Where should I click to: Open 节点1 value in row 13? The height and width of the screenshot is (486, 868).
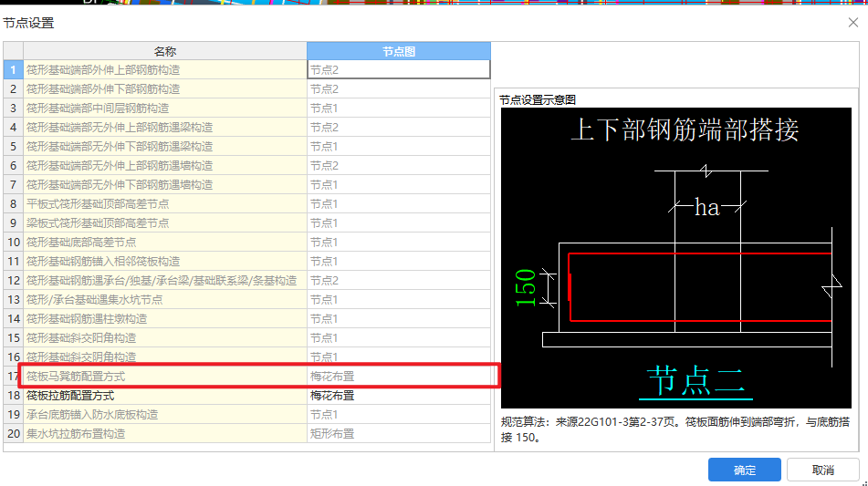click(399, 300)
